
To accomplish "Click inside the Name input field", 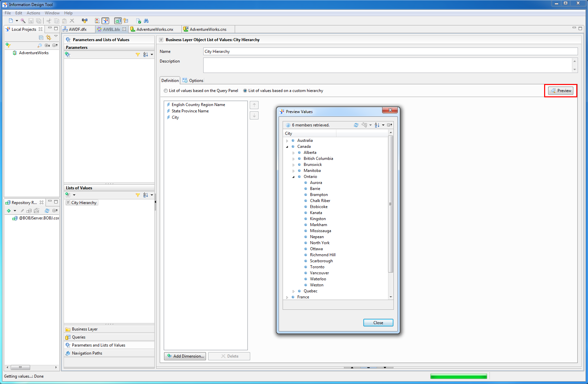I will [390, 52].
